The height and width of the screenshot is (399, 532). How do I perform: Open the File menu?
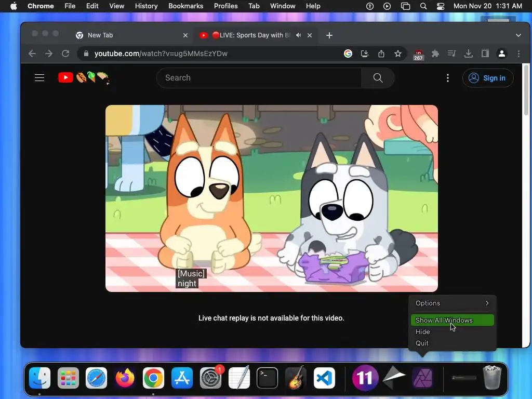(x=70, y=6)
